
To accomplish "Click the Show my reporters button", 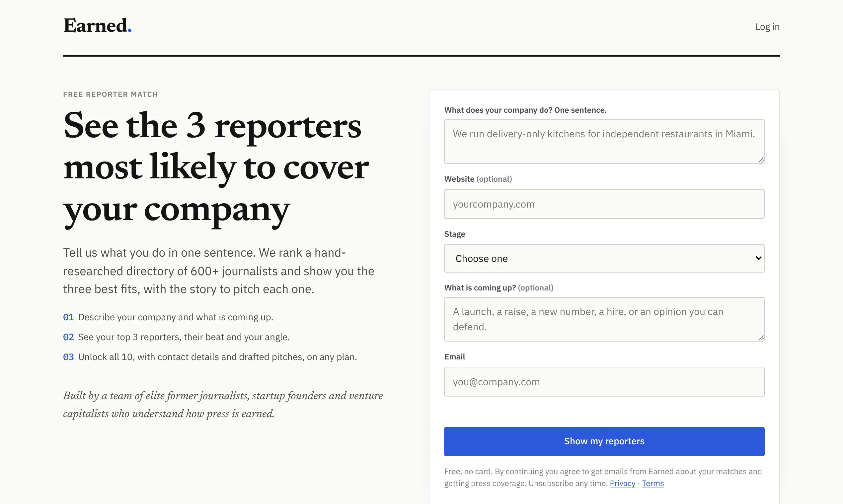I will [x=604, y=441].
